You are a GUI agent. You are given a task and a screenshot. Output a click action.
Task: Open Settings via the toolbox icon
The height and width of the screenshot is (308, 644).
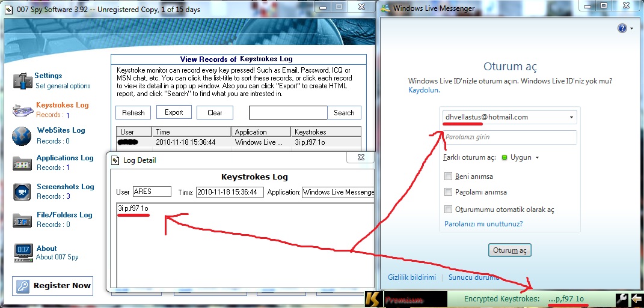point(23,81)
